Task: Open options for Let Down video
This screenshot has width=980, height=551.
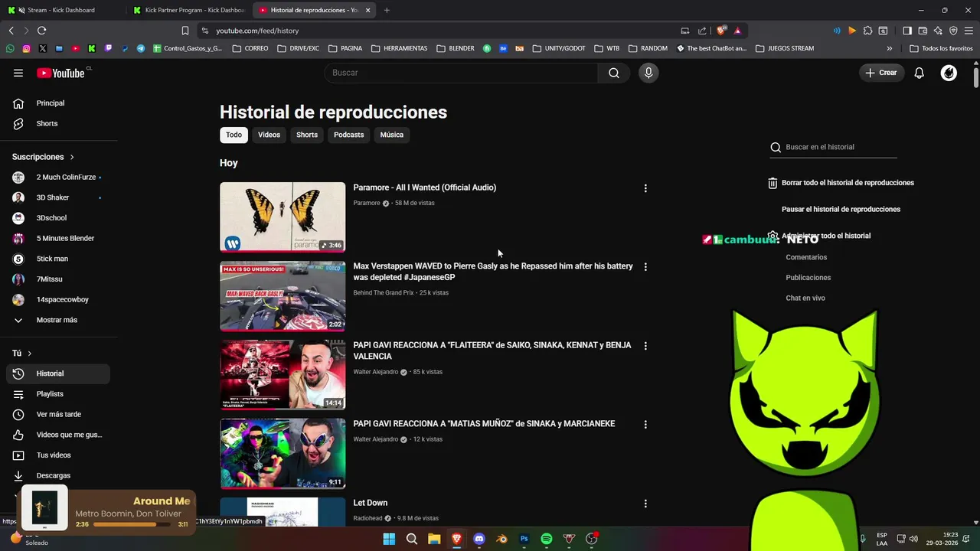Action: [x=645, y=504]
